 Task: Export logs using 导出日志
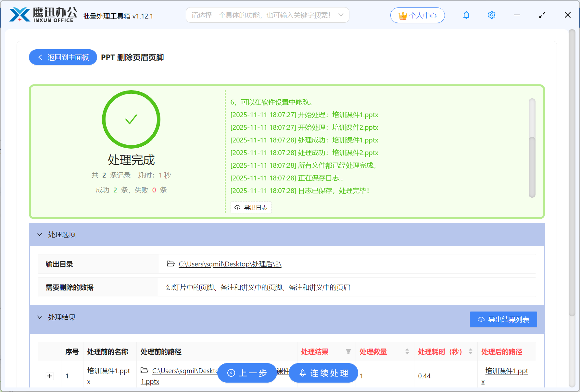click(x=251, y=207)
